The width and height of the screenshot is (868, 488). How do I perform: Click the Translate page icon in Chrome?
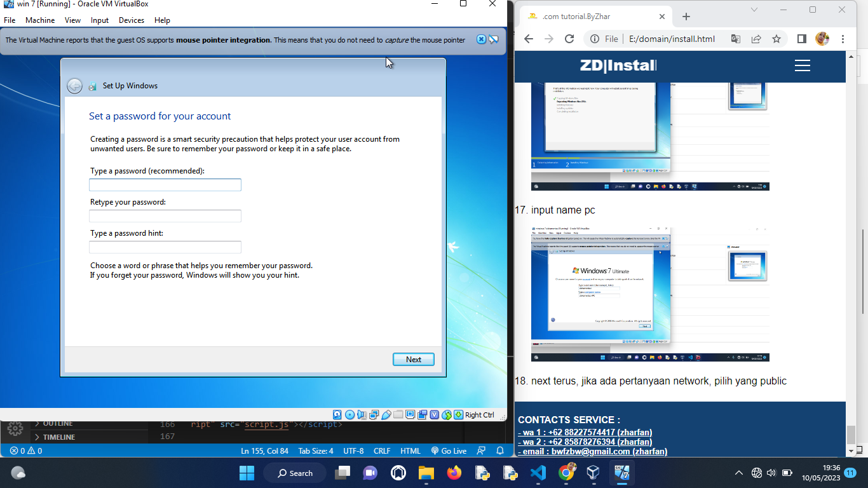coord(736,39)
